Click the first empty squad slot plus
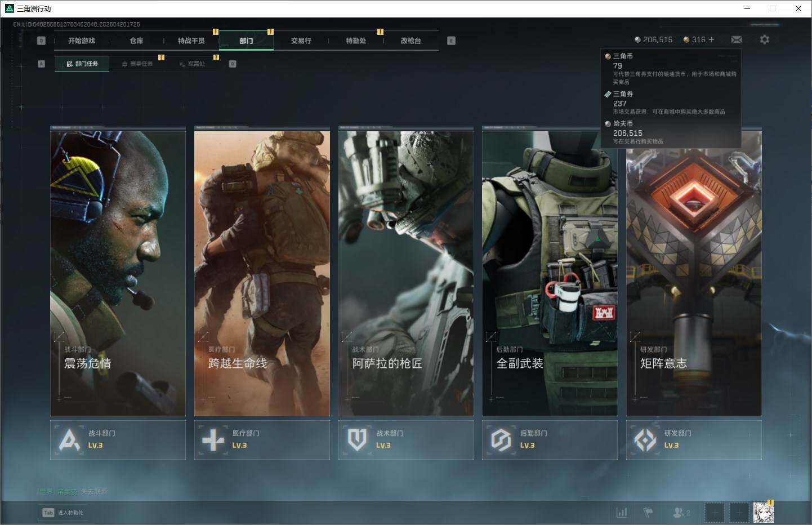This screenshot has height=525, width=812. coord(715,512)
